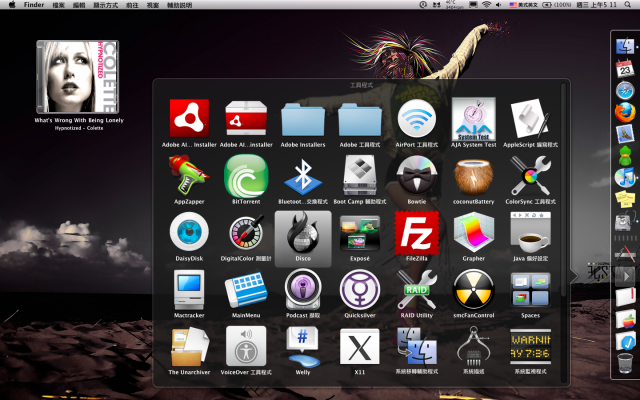The height and width of the screenshot is (400, 640).
Task: Launch Safari from the Dock
Action: click(x=625, y=91)
